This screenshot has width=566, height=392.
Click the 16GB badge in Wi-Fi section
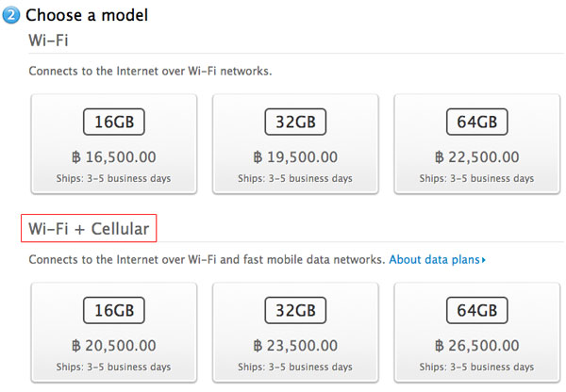click(x=114, y=122)
